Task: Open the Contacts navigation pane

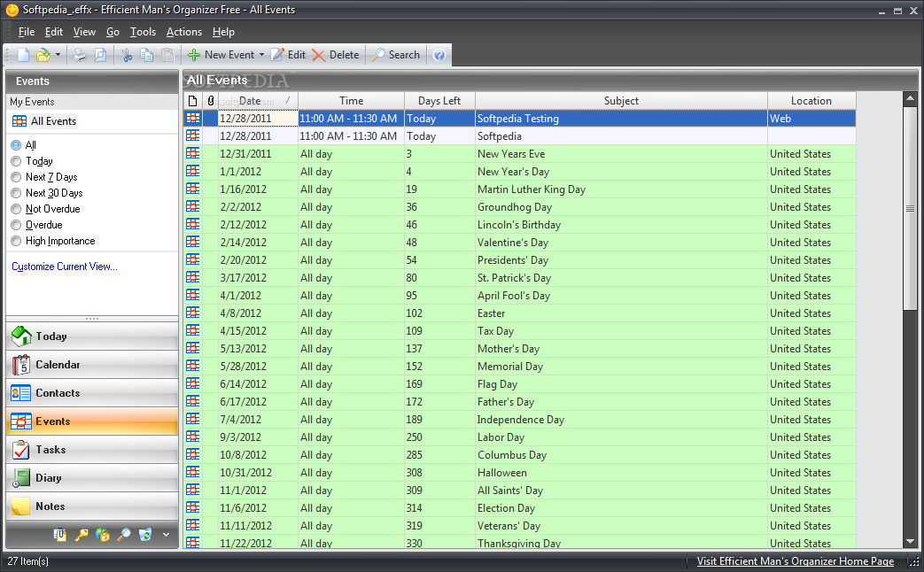Action: (92, 393)
